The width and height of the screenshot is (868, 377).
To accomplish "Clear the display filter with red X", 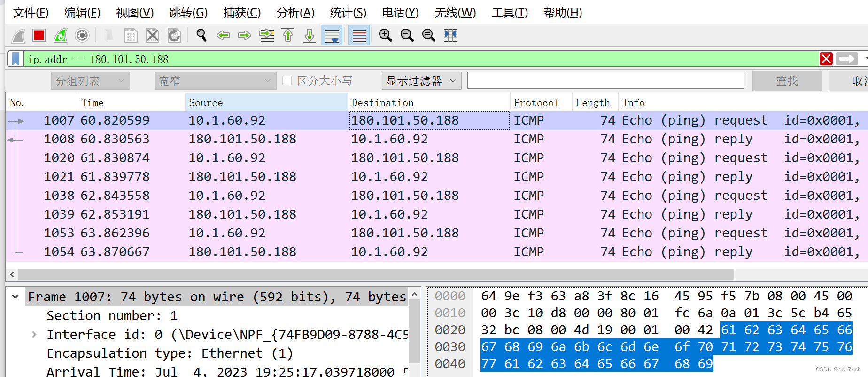I will pos(826,59).
